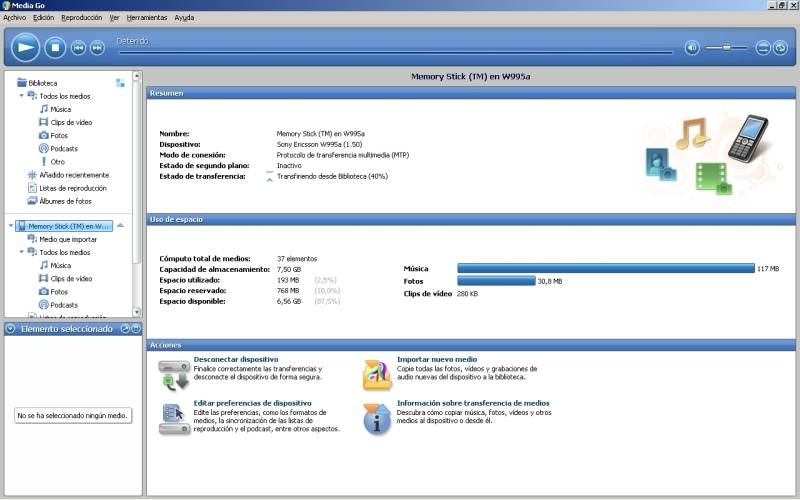Viewport: 800px width, 500px height.
Task: Click the Resumen section header
Action: click(x=471, y=93)
